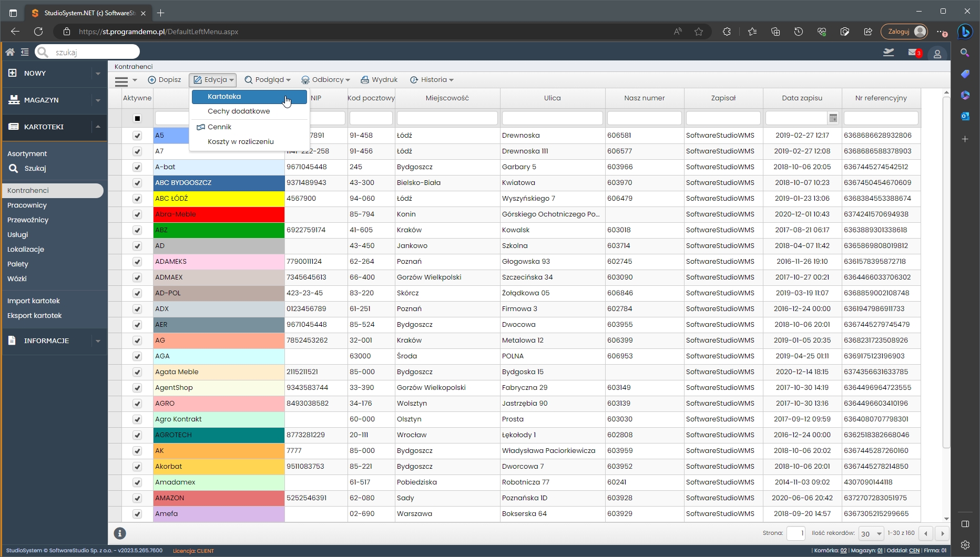Click the Aktywne filter checkbox in the header row
Screen dimensions: 980x557
(137, 118)
